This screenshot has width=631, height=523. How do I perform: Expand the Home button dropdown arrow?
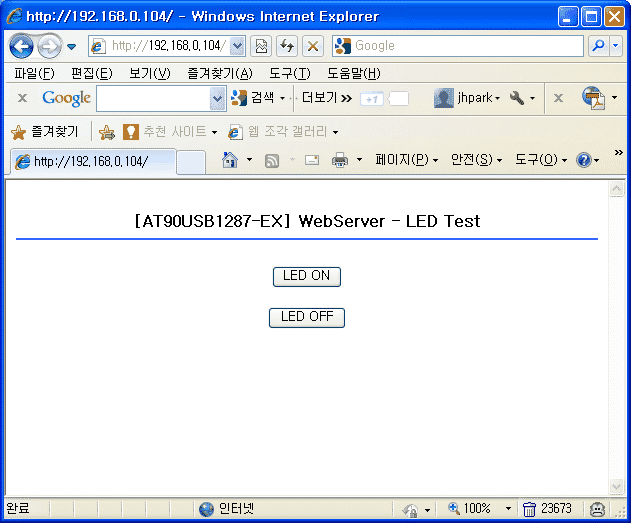250,160
